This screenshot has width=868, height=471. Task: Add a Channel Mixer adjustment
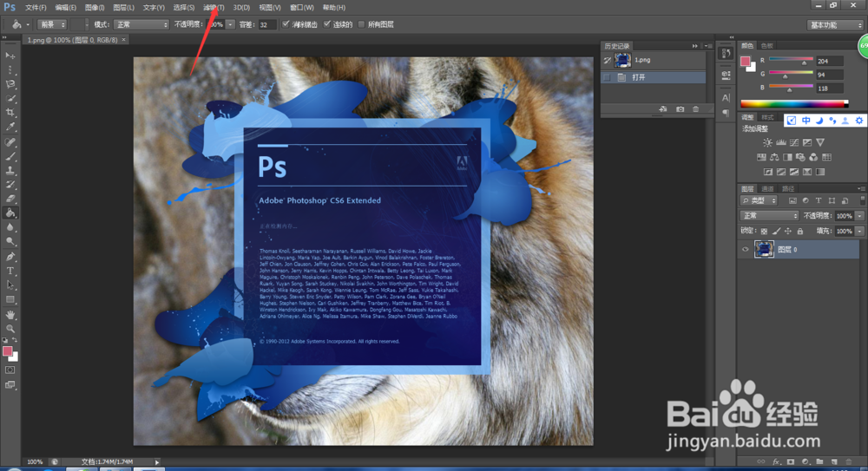click(x=813, y=157)
